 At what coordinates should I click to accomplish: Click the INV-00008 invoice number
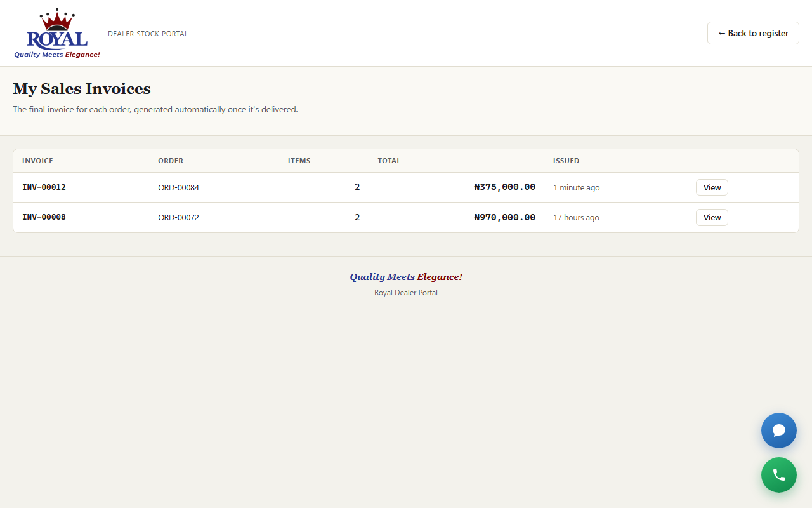tap(44, 217)
